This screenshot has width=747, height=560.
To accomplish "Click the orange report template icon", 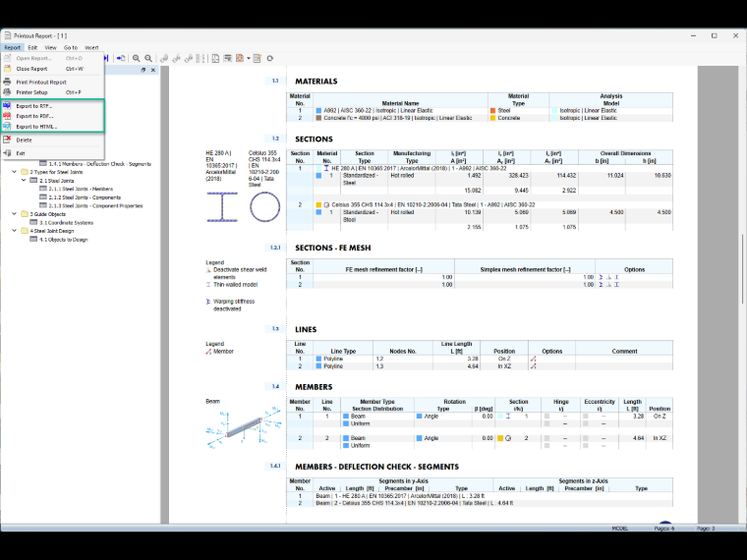I will 240,58.
